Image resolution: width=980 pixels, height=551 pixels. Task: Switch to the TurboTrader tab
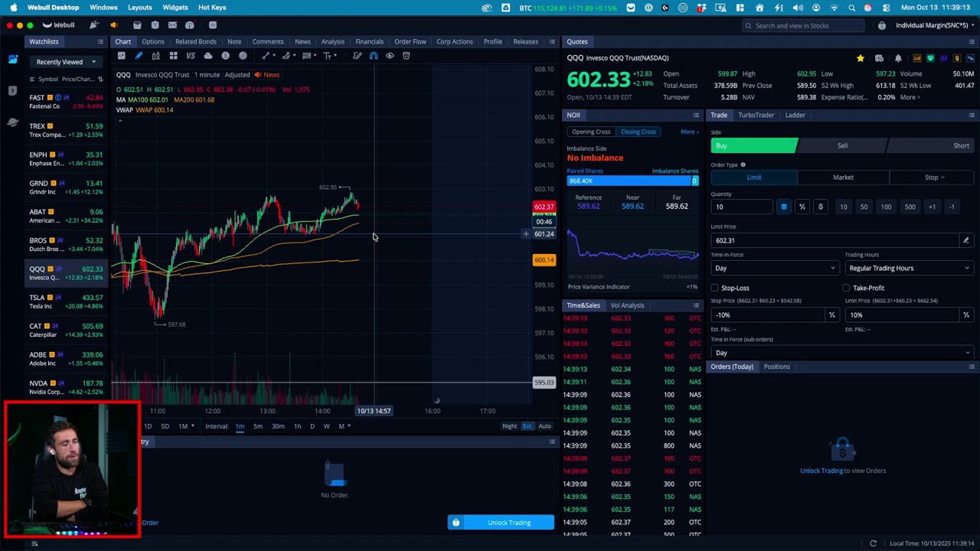(756, 116)
